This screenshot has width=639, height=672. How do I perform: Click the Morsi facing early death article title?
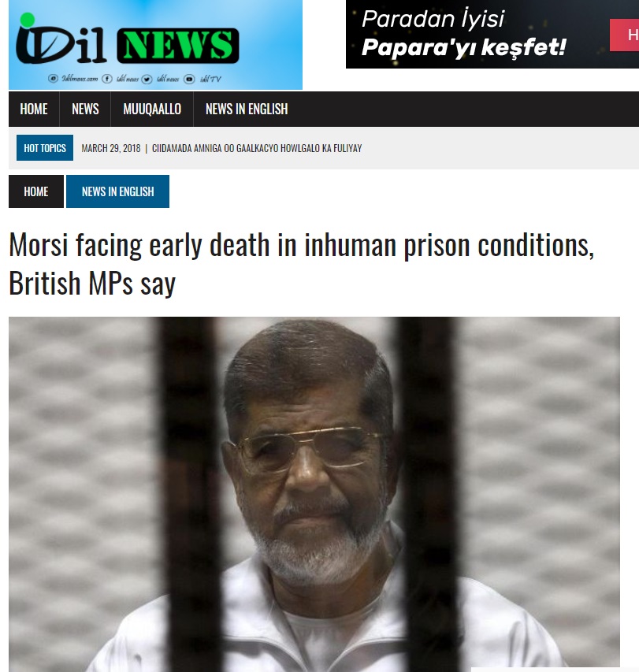pyautogui.click(x=301, y=264)
